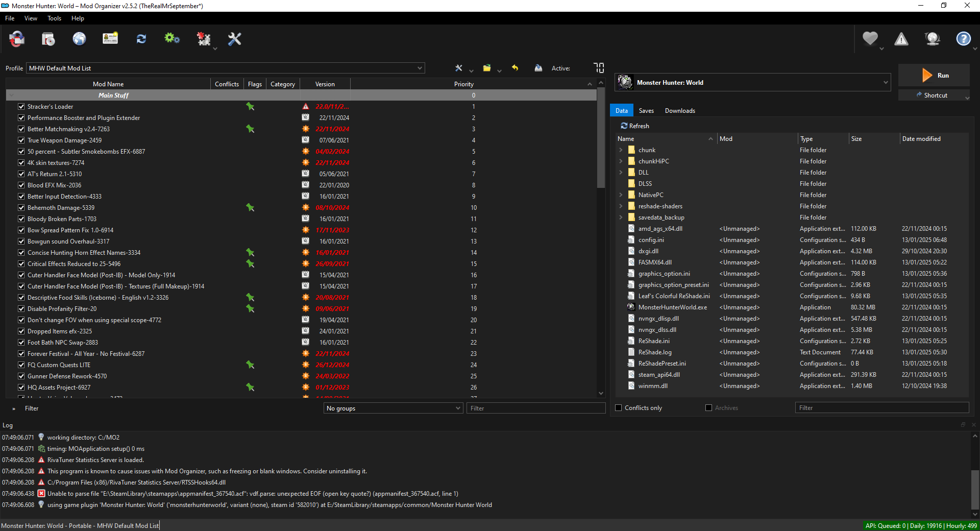Open the Help menu
The height and width of the screenshot is (531, 980).
[x=78, y=18]
